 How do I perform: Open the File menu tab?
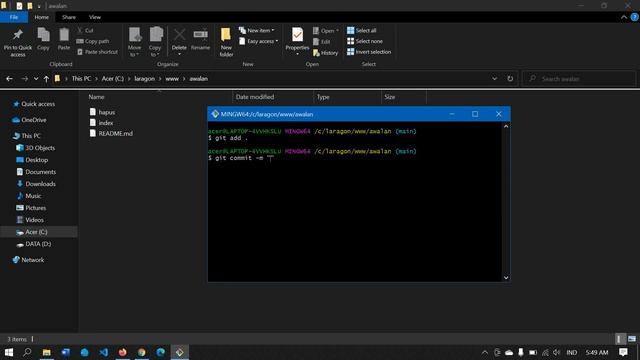14,17
